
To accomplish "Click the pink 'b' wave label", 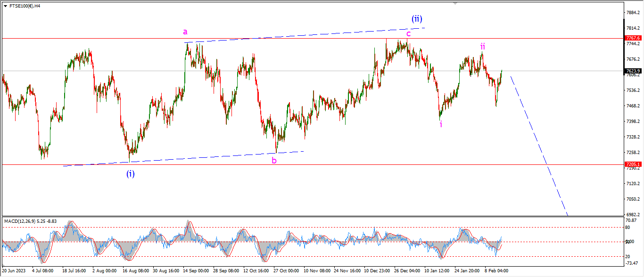I will tap(274, 160).
